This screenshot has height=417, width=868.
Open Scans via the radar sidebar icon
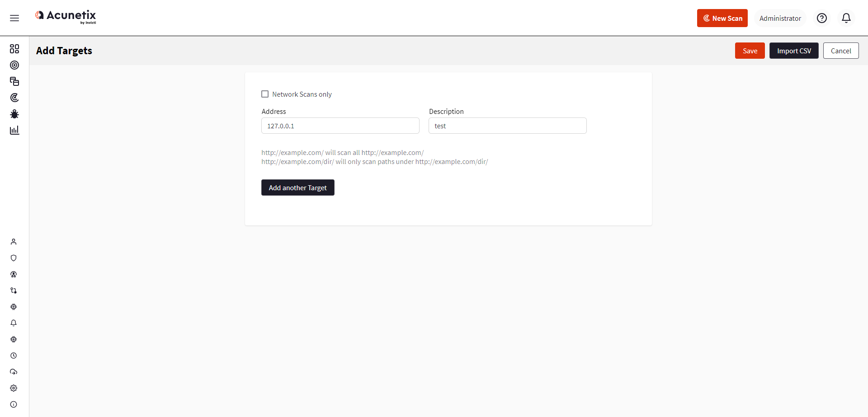(x=14, y=98)
